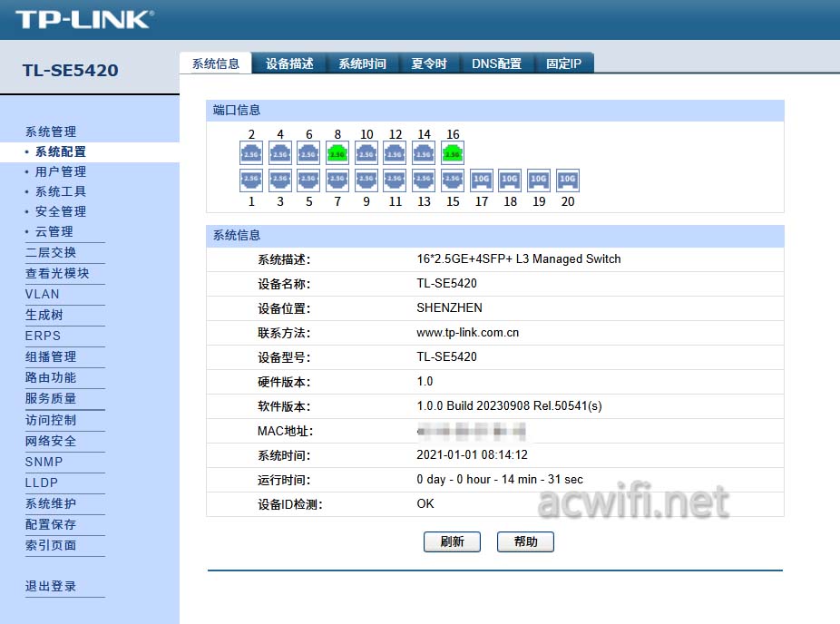840x624 pixels.
Task: Click the port 12 icon
Action: pos(395,153)
